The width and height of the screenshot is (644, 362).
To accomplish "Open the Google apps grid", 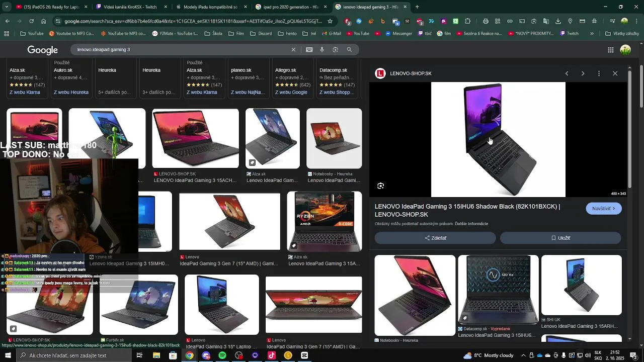I will (610, 50).
